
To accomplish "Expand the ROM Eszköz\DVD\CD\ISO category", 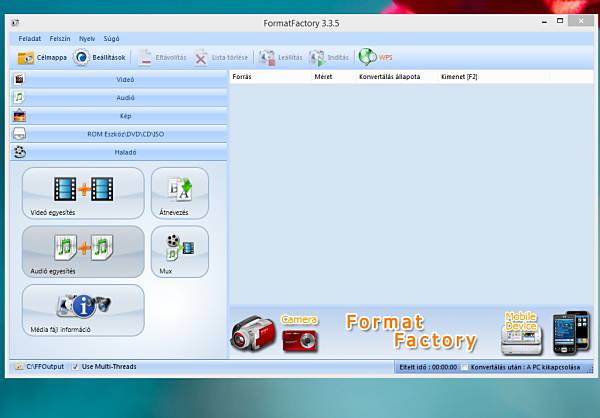I will (x=119, y=134).
